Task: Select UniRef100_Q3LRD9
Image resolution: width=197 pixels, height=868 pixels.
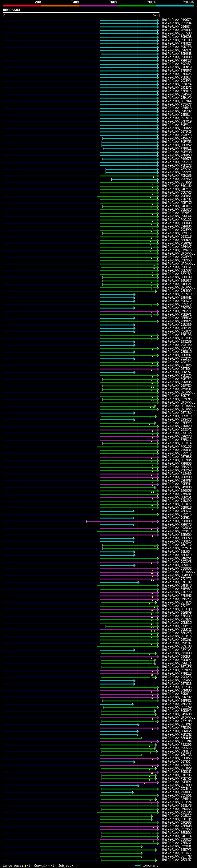Action: point(177,291)
